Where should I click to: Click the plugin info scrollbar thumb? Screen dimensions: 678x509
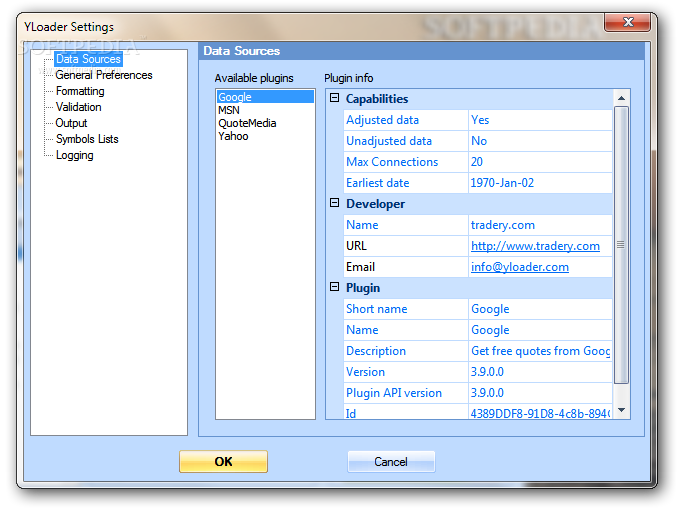pos(621,245)
